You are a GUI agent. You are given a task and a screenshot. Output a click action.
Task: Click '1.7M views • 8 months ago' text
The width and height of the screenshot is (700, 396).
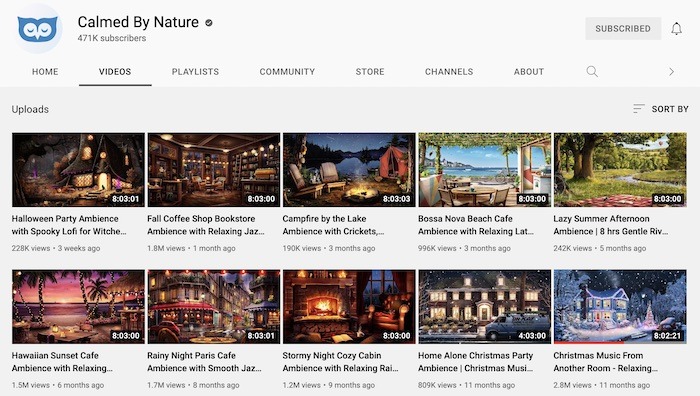(193, 385)
